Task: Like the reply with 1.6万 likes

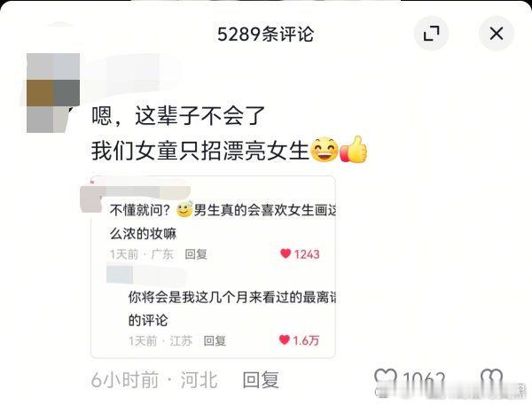Action: pos(285,339)
